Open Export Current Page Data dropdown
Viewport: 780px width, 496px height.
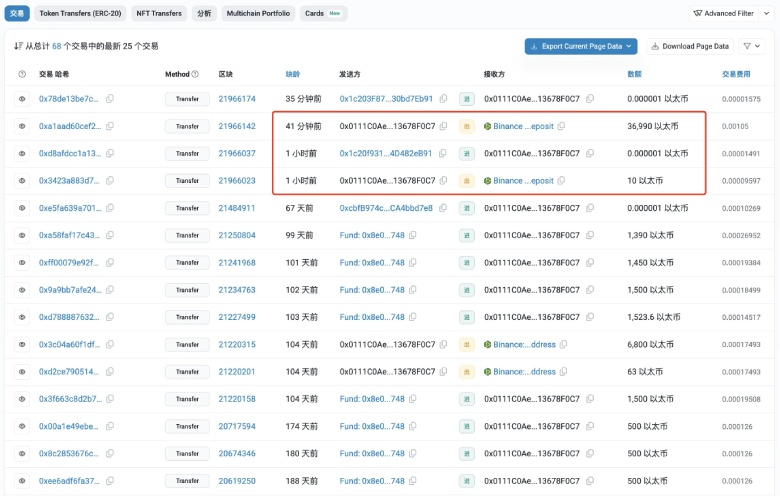click(x=580, y=46)
